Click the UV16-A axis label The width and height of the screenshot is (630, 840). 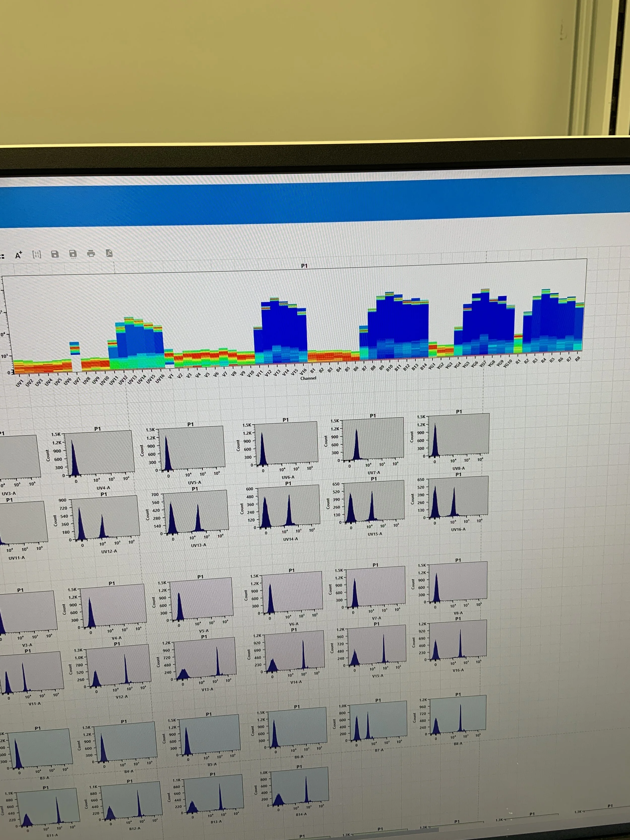point(458,529)
